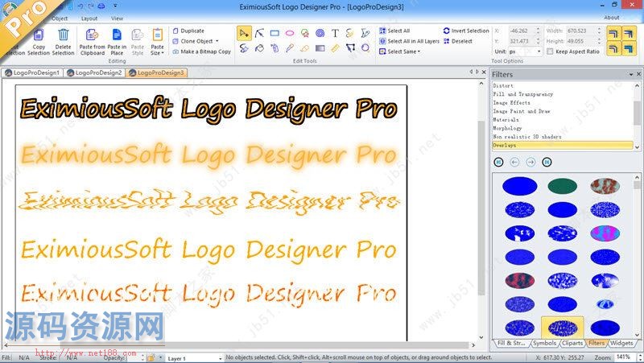This screenshot has height=363, width=644.
Task: Open the View ribbon tab
Action: (117, 19)
